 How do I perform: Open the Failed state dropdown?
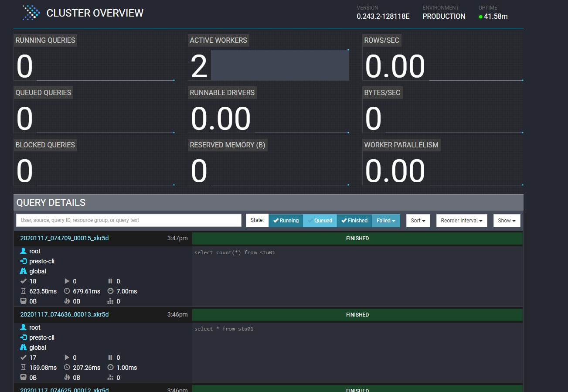[386, 221]
